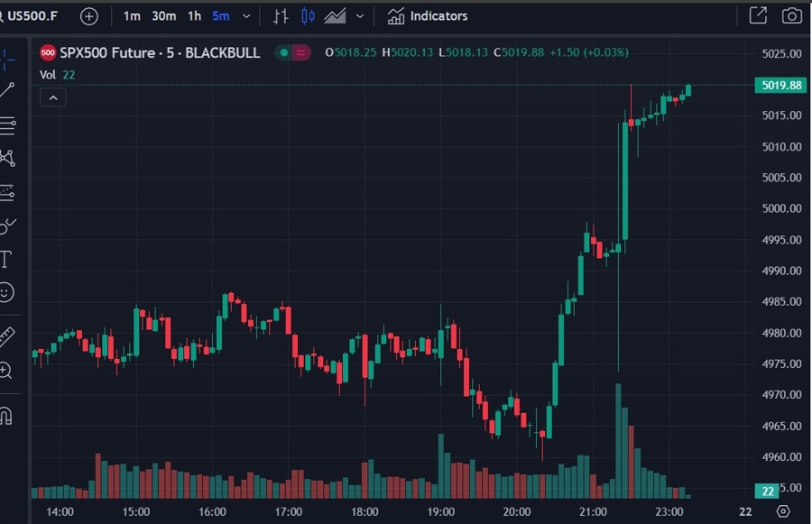This screenshot has width=812, height=524.
Task: Select the trend line drawing tool
Action: (7, 90)
